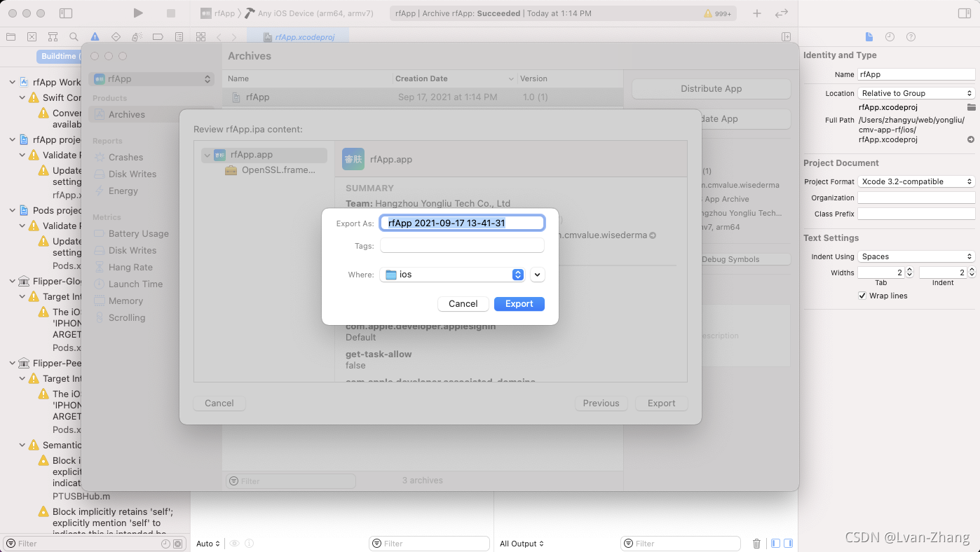Open the Where folder dropdown showing ios
The image size is (980, 552).
tap(452, 275)
